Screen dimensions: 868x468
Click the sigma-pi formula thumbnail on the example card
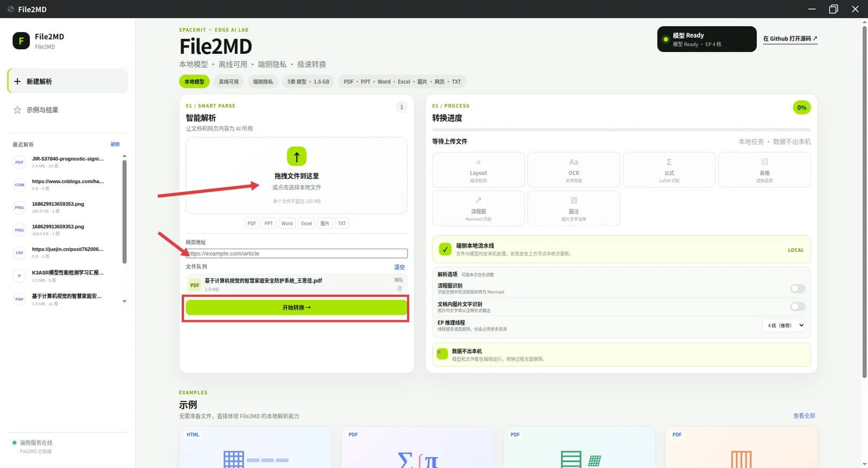[x=418, y=460]
